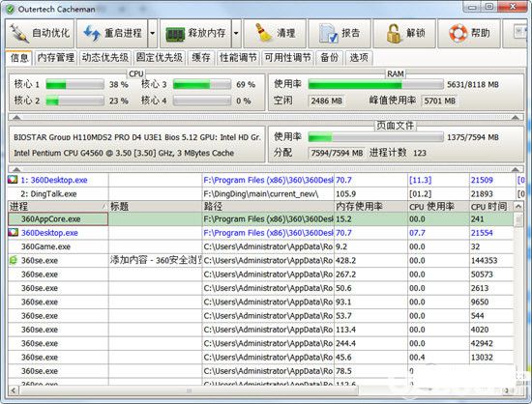This screenshot has width=532, height=404.
Task: Select the 性能调节 tab
Action: (x=238, y=58)
